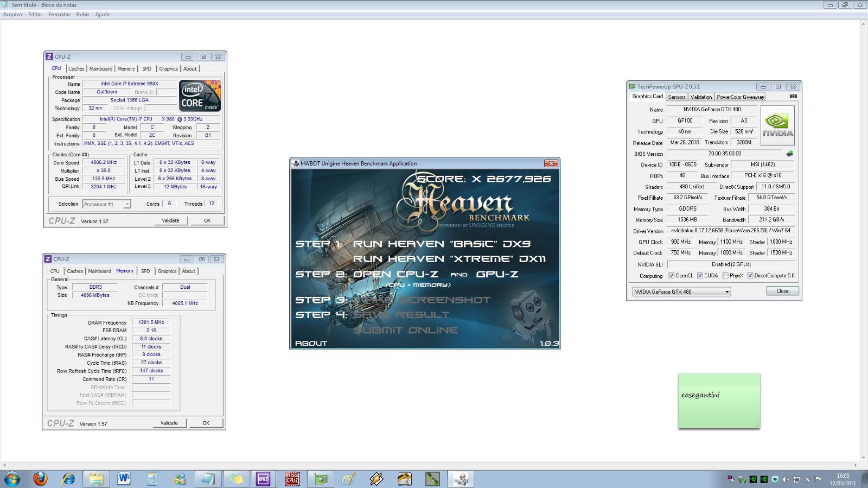This screenshot has height=488, width=868.
Task: Switch to the purple CPU-Z taskbar button
Action: pos(264,479)
